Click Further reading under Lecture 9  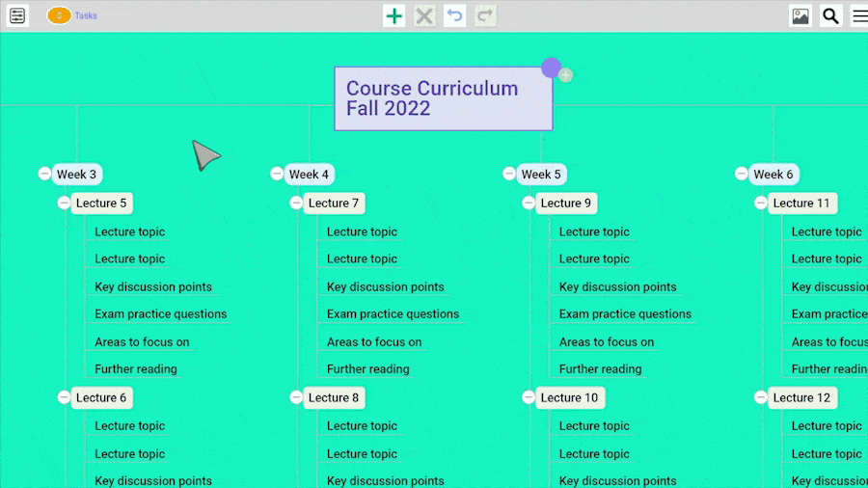[x=601, y=369]
